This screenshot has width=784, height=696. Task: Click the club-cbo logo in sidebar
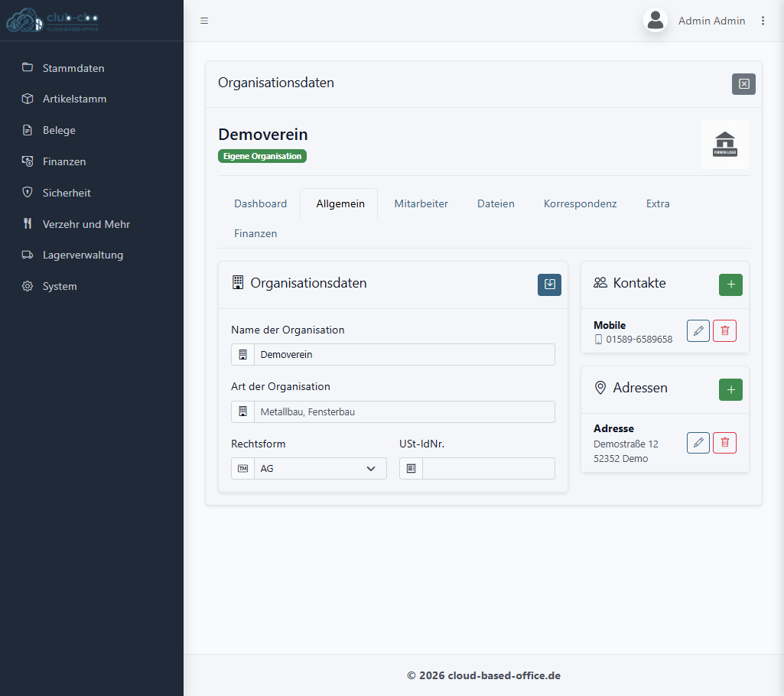pyautogui.click(x=53, y=20)
